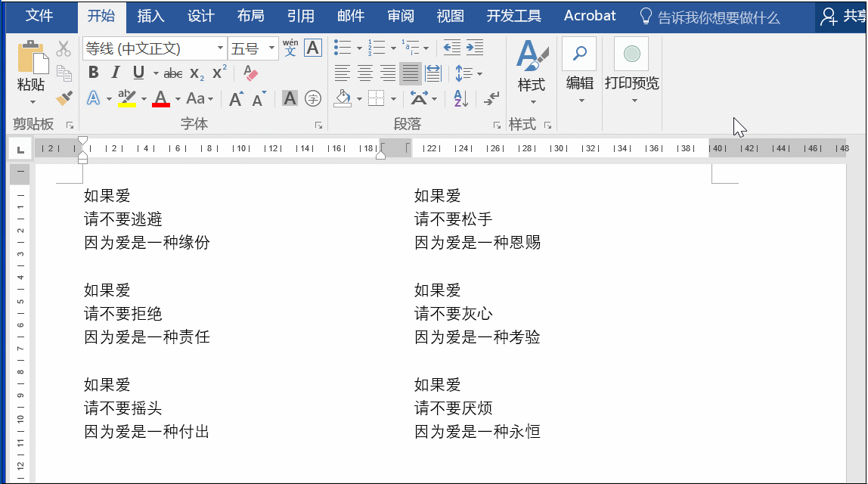Click the Increase Indent icon
This screenshot has width=868, height=484.
pos(474,48)
